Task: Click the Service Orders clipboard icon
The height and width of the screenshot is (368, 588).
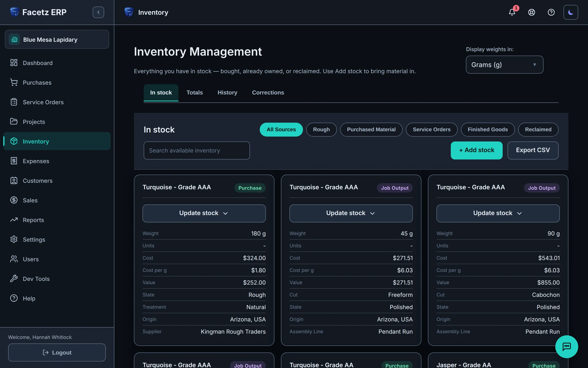Action: pyautogui.click(x=14, y=102)
